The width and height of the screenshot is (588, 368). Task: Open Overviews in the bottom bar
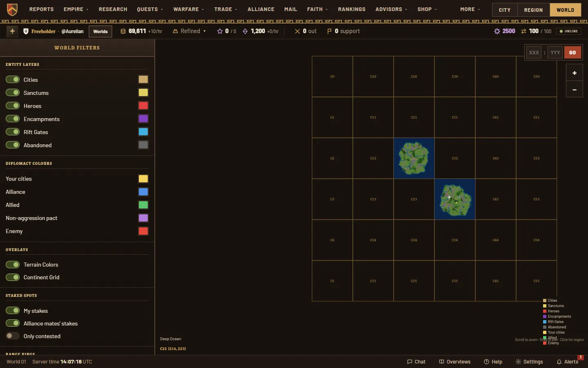[x=454, y=361]
